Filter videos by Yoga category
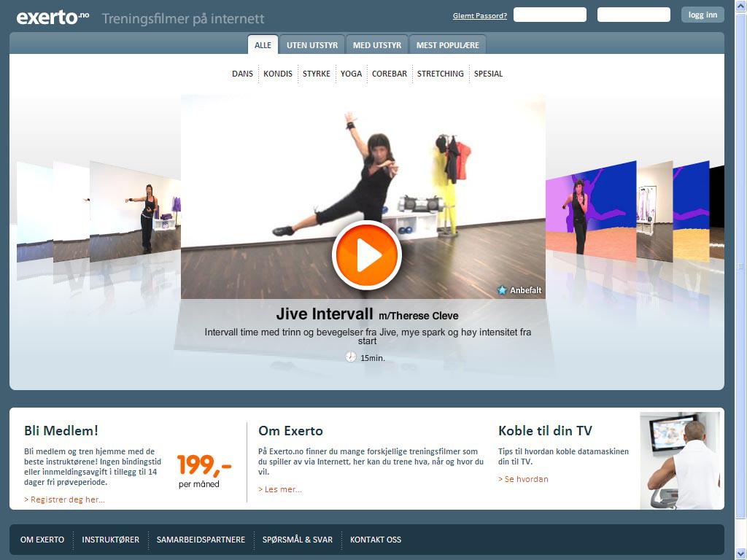The height and width of the screenshot is (560, 747). pyautogui.click(x=351, y=74)
